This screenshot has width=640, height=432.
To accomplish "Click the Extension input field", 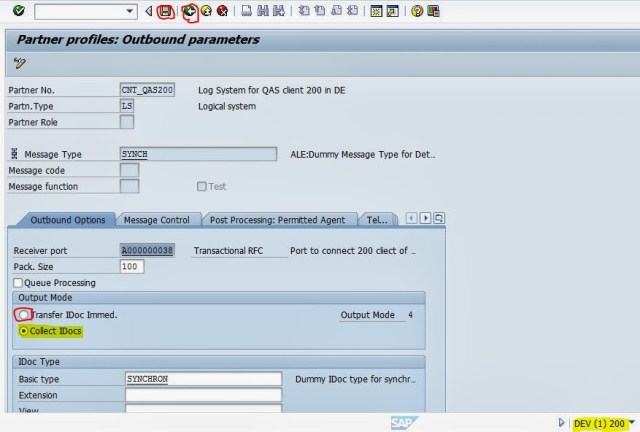I will click(x=203, y=395).
